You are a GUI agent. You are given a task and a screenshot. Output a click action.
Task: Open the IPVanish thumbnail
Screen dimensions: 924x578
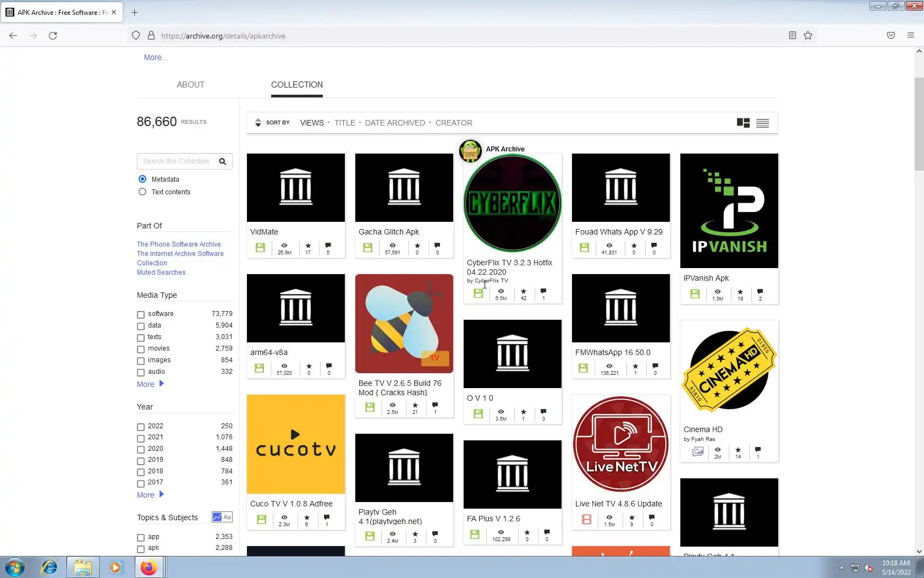[x=729, y=211]
